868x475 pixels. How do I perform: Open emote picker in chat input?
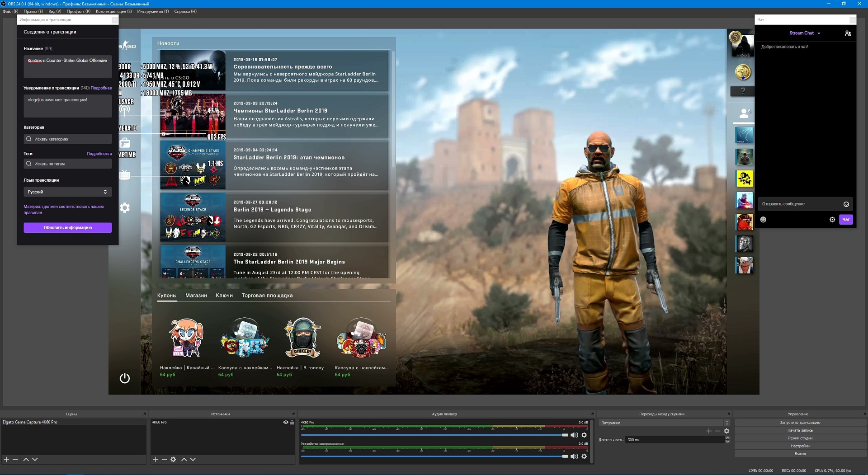coord(846,204)
